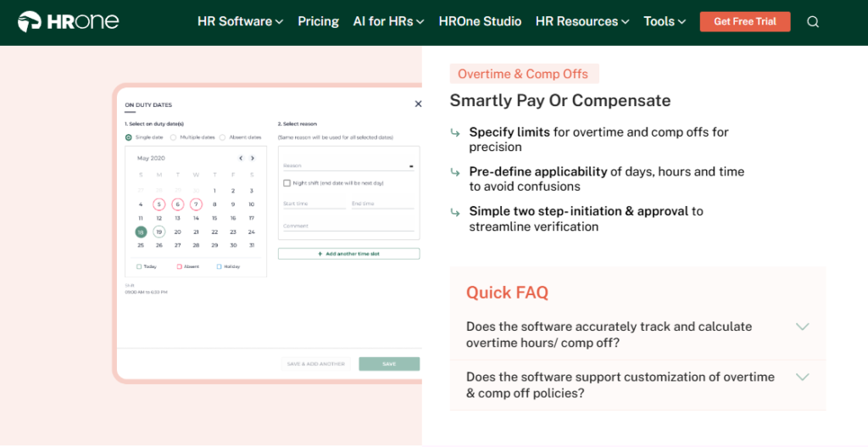
Task: Click the Quick FAQ heading
Action: [507, 292]
